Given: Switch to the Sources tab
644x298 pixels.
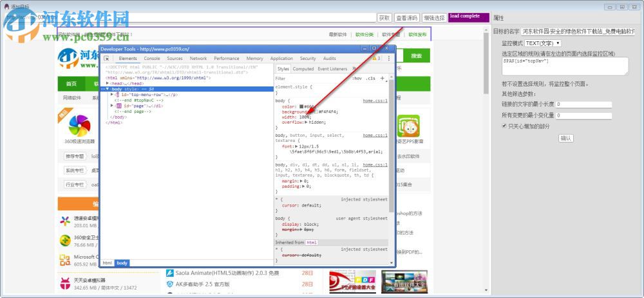Looking at the screenshot, I should 175,59.
